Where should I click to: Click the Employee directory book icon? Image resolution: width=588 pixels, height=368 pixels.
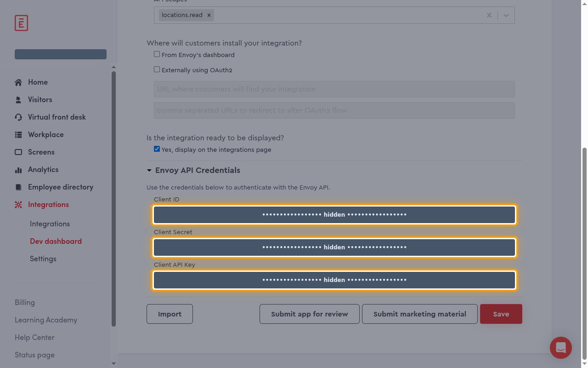18,187
